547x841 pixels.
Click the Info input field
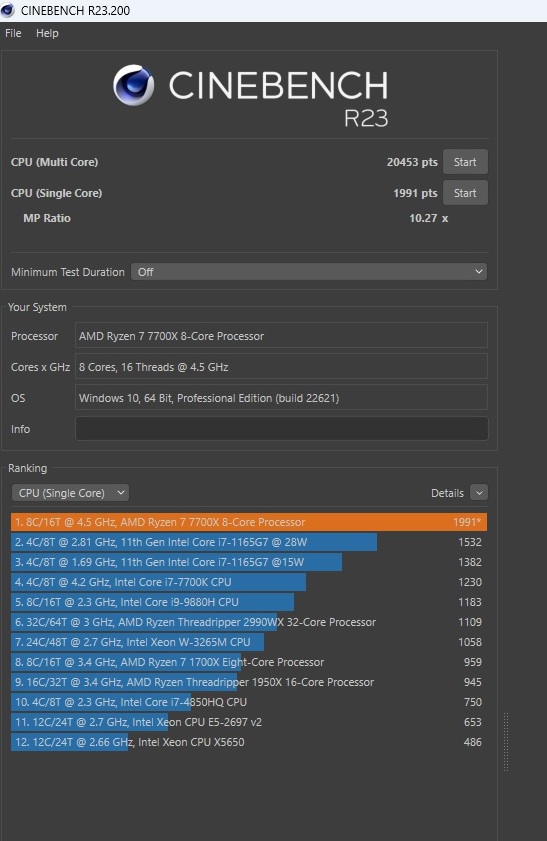282,429
